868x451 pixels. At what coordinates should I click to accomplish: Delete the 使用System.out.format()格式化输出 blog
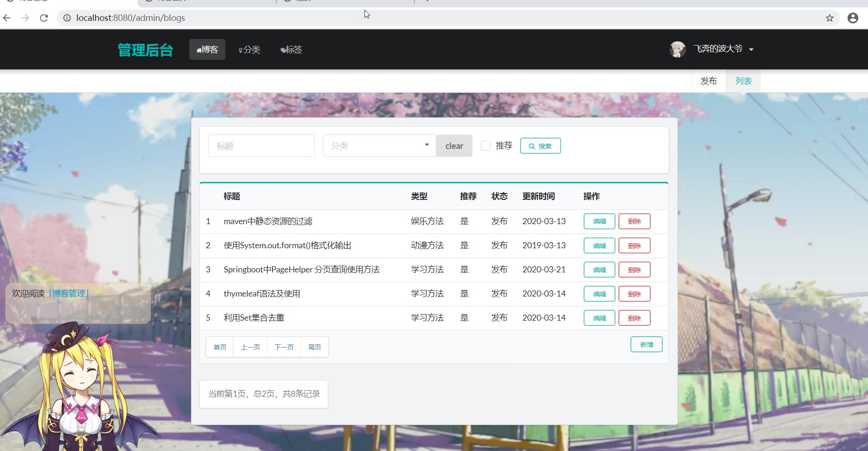click(x=634, y=245)
